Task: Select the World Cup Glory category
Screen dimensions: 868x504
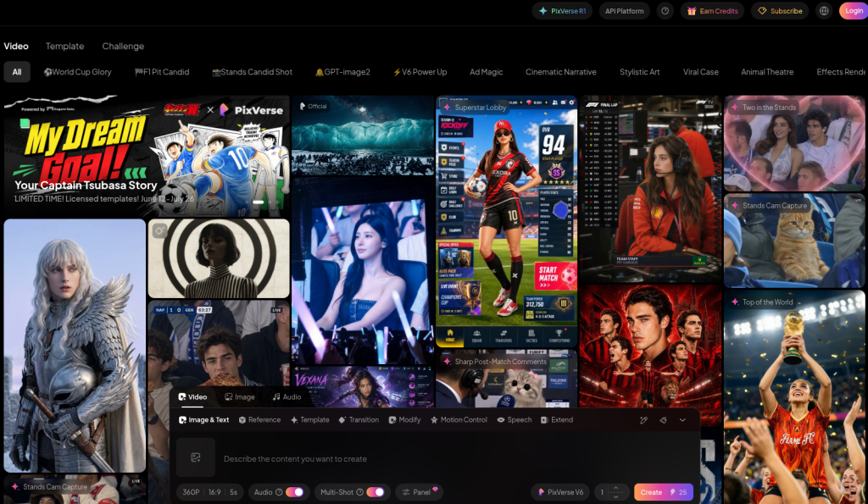Action: point(77,72)
